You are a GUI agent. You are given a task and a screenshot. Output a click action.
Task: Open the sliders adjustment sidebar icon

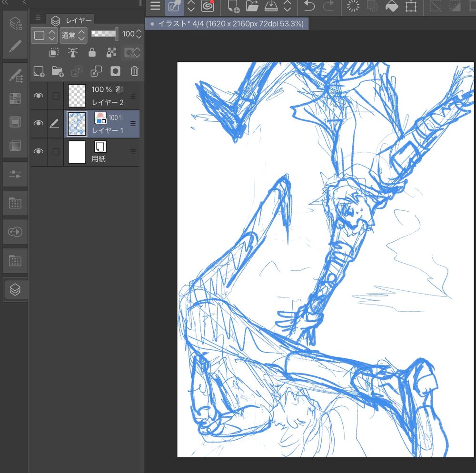[15, 174]
